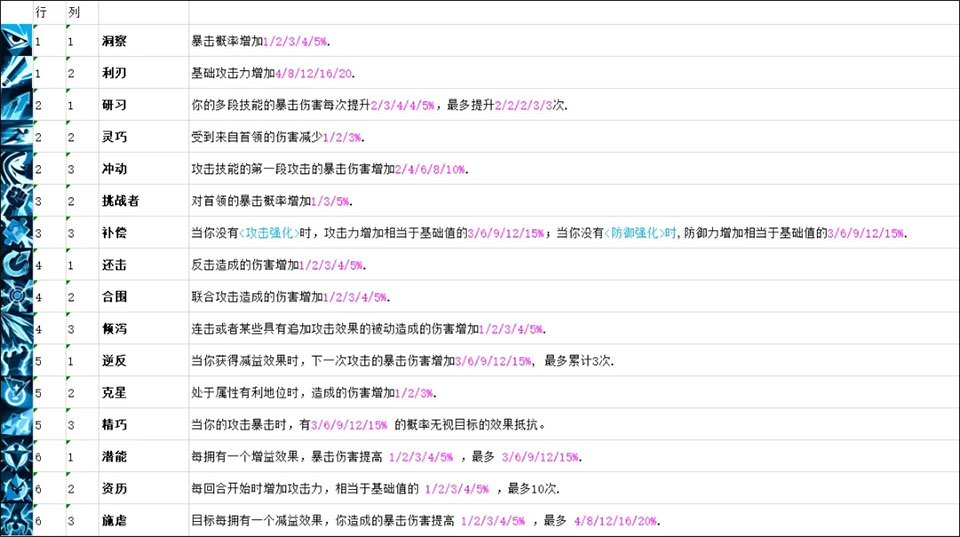Select the 冲动 name cell
This screenshot has width=960, height=537.
[143, 168]
